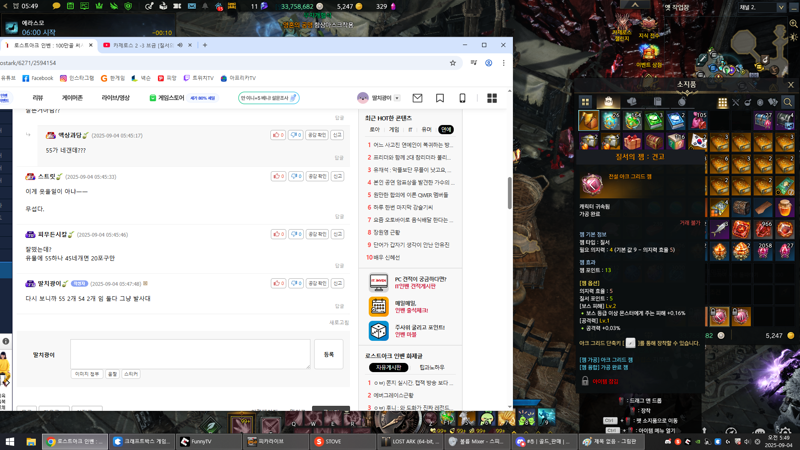Click the comment text input box
Viewport: 800px width, 450px height.
coord(190,354)
